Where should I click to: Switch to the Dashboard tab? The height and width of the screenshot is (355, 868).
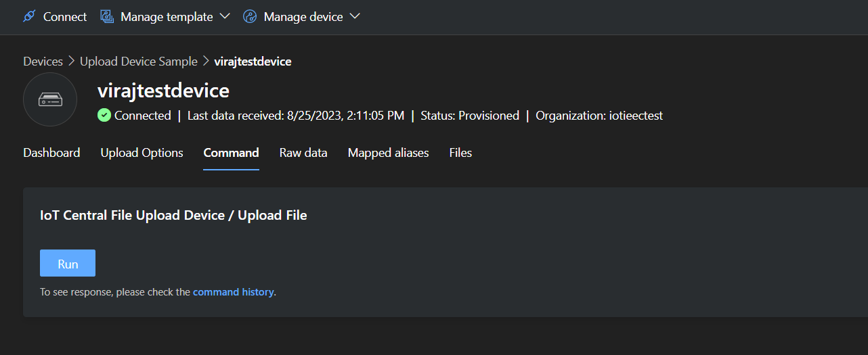coord(51,153)
